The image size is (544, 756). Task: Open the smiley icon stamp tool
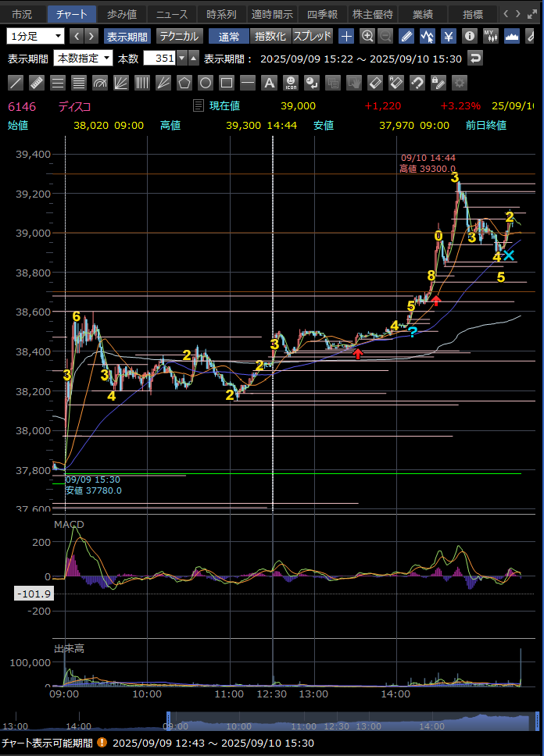291,83
